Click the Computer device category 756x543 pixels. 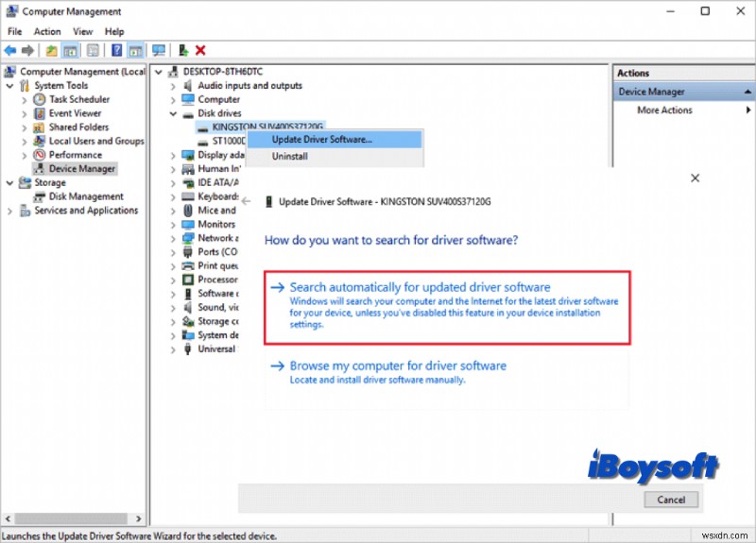218,99
